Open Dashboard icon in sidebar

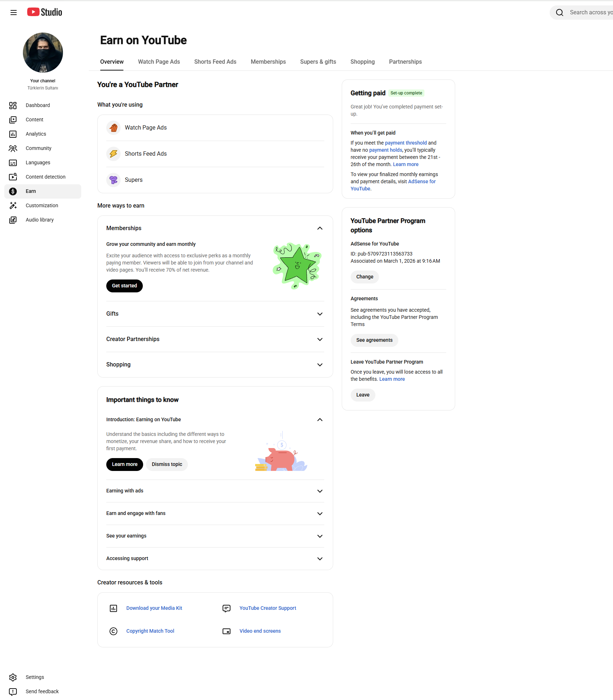[x=13, y=105]
